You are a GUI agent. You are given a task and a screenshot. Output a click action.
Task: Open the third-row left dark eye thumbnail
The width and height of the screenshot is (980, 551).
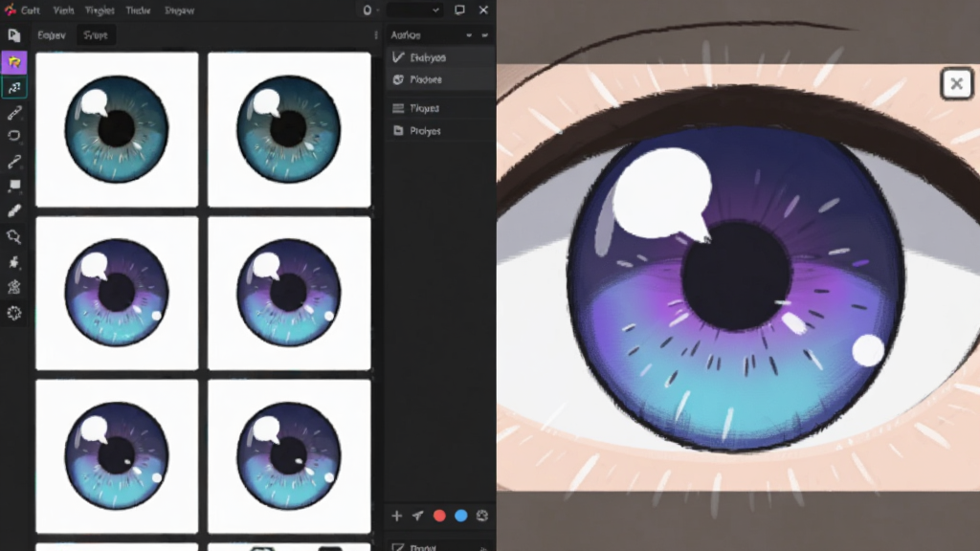[x=117, y=456]
